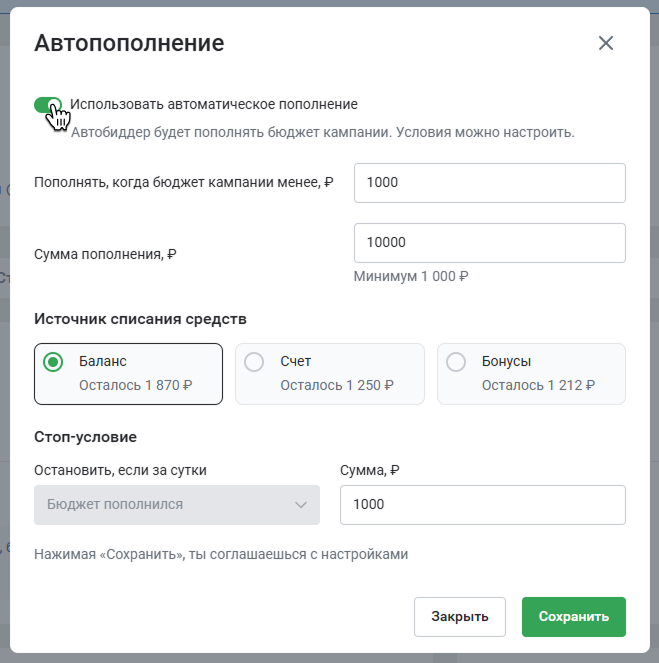Click the Осталось 1 250 ₽ text
The image size is (659, 663).
point(337,385)
